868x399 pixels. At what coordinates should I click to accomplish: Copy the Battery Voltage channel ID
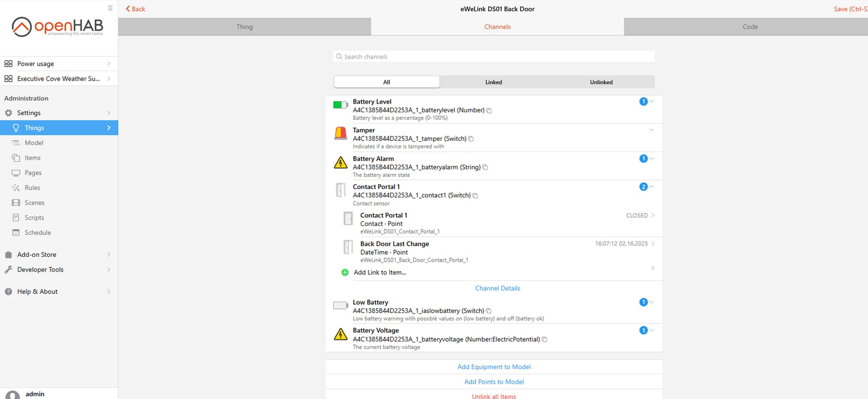point(544,339)
